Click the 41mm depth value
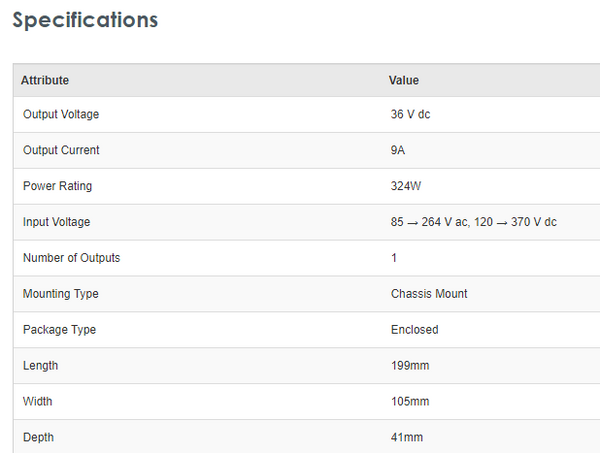The width and height of the screenshot is (600, 453). click(407, 438)
